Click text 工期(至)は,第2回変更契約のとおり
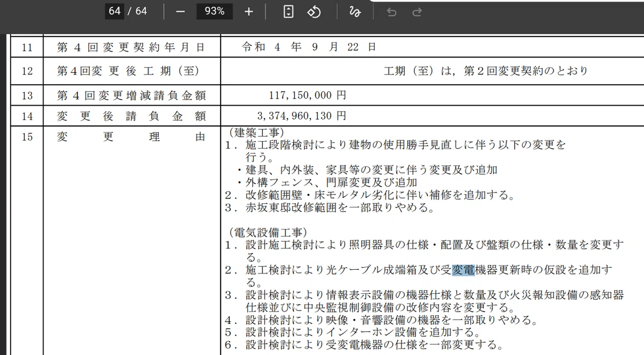The height and width of the screenshot is (355, 644). (x=486, y=71)
